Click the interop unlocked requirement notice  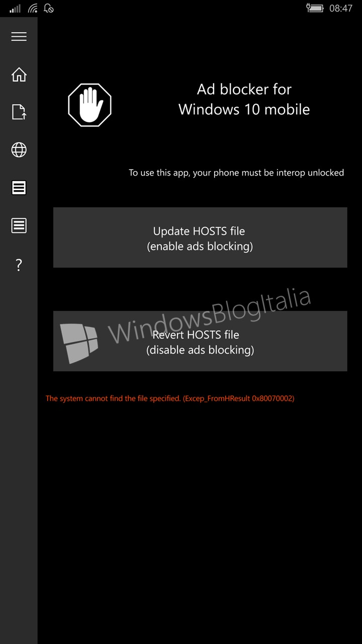click(236, 173)
